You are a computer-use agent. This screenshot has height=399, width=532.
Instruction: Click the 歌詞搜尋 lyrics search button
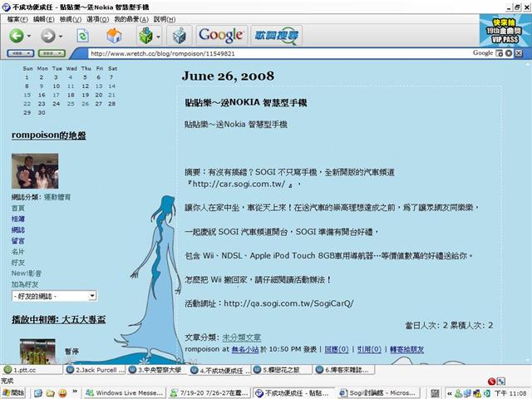click(277, 35)
